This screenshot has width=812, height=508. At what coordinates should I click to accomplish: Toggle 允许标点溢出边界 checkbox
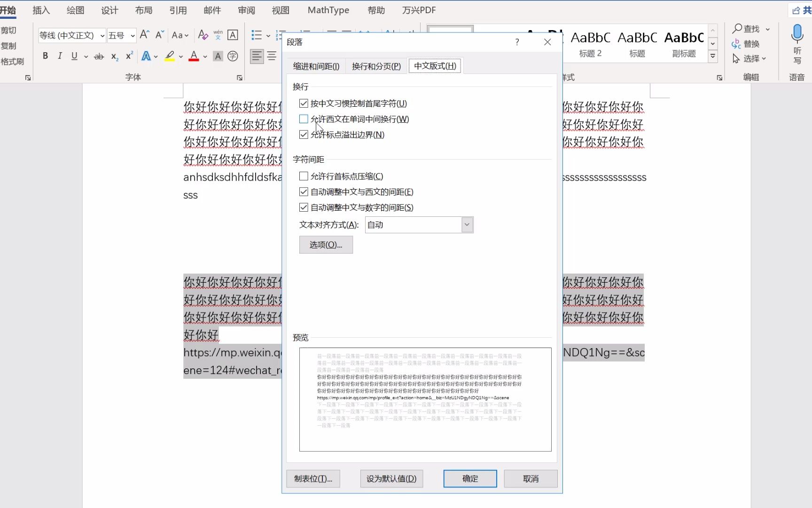[304, 135]
